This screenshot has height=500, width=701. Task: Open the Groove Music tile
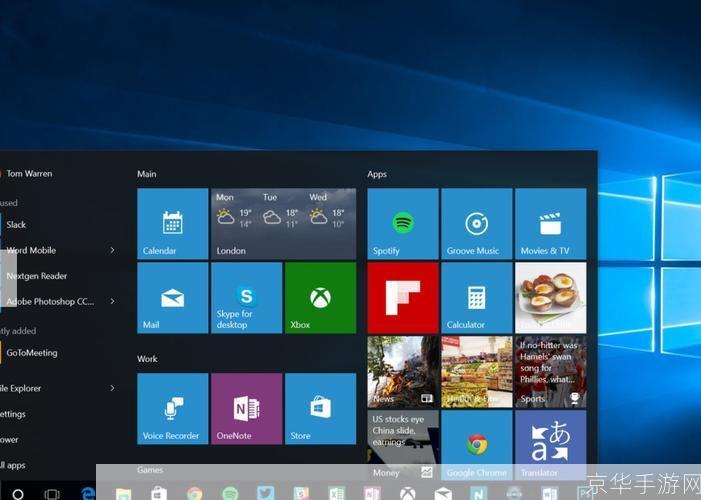click(x=477, y=224)
